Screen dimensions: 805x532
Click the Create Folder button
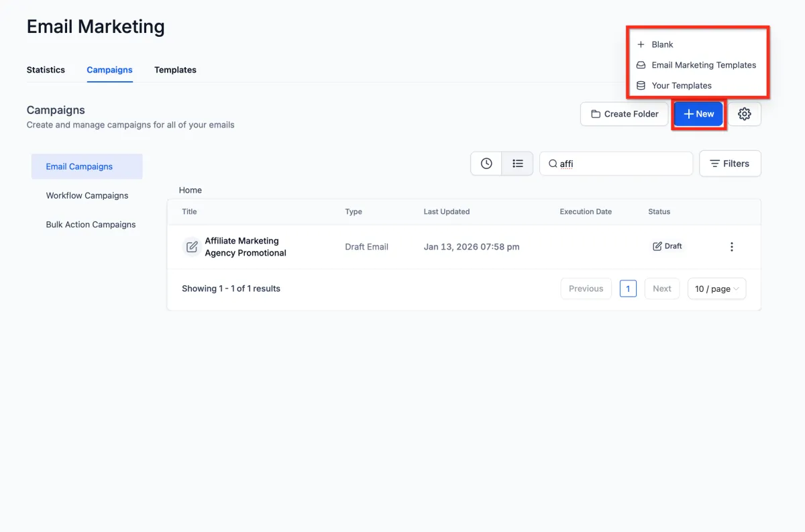(x=625, y=114)
